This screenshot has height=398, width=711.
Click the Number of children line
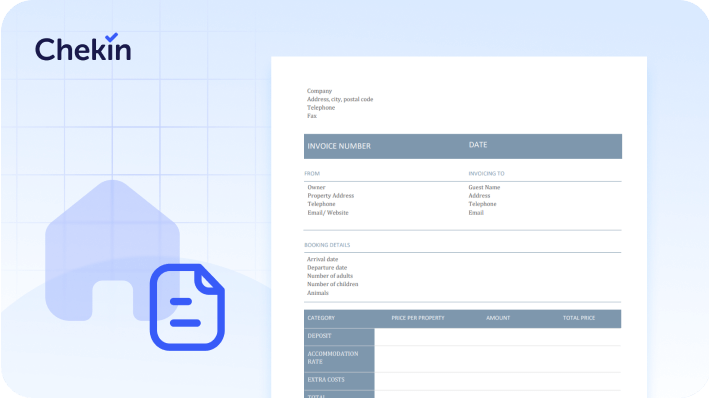click(332, 284)
